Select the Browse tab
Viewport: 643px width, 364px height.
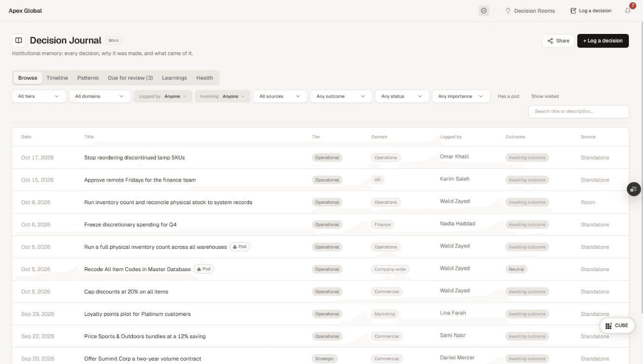click(28, 78)
